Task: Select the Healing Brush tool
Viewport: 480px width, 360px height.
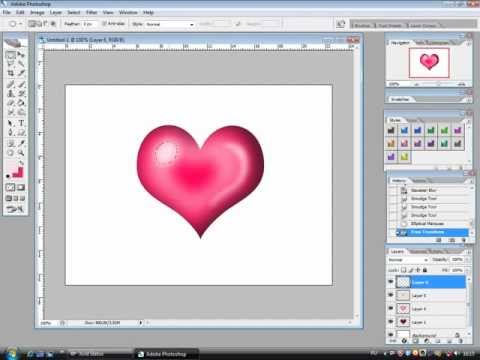Action: [11, 84]
